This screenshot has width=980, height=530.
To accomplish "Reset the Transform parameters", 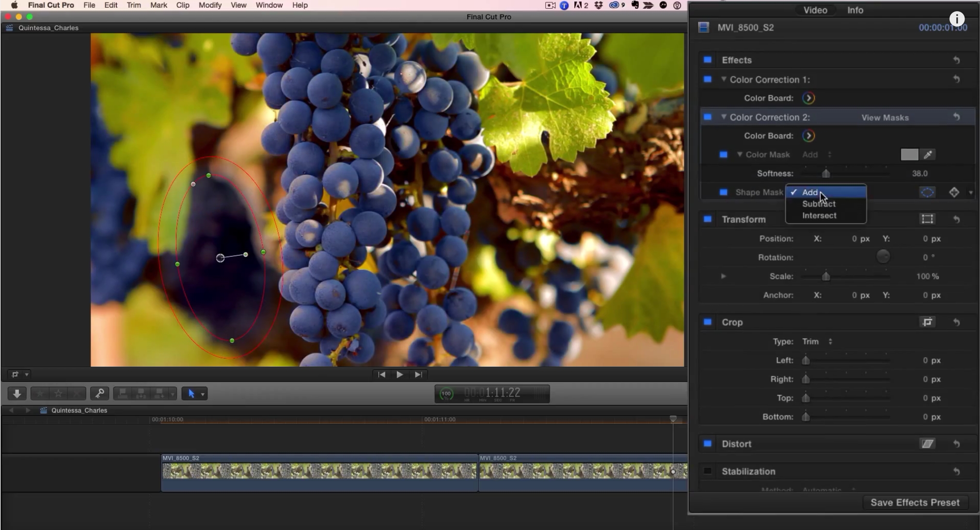I will (956, 219).
